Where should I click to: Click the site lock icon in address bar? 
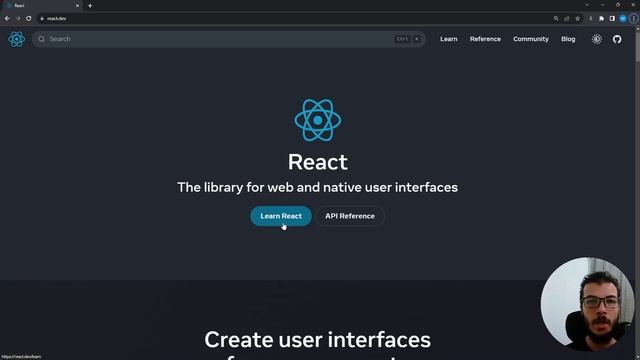(42, 18)
